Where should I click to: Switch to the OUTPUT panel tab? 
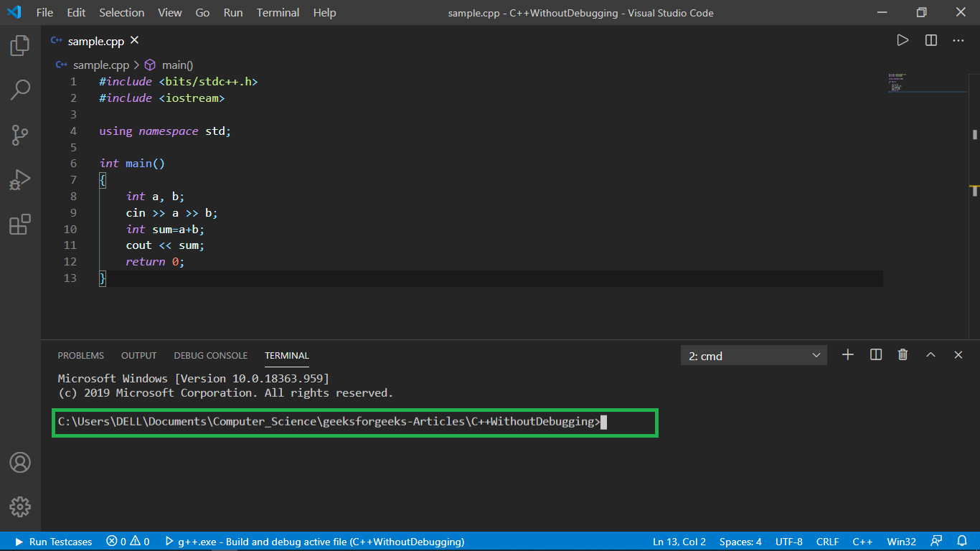pos(139,355)
